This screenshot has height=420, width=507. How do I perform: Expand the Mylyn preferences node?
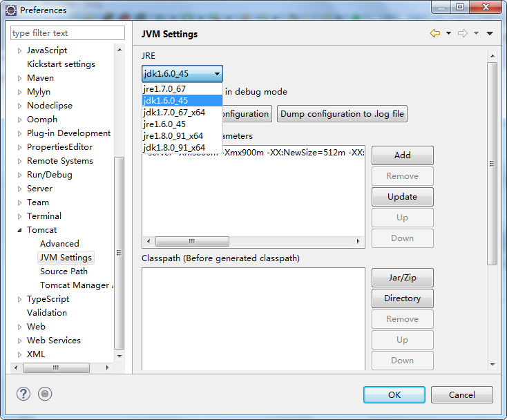coord(20,92)
